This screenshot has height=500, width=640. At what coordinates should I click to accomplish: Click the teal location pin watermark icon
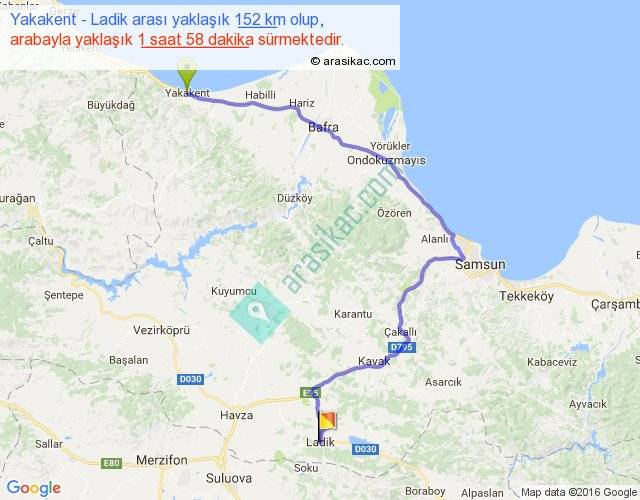coord(259,313)
